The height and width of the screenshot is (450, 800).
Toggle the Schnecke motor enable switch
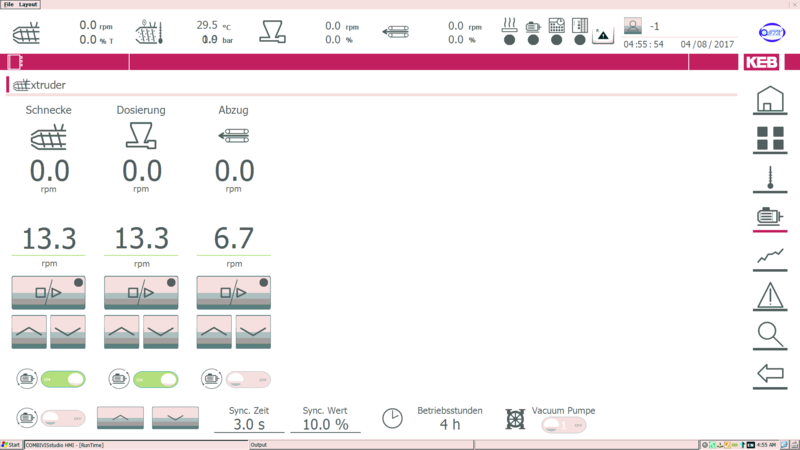61,379
